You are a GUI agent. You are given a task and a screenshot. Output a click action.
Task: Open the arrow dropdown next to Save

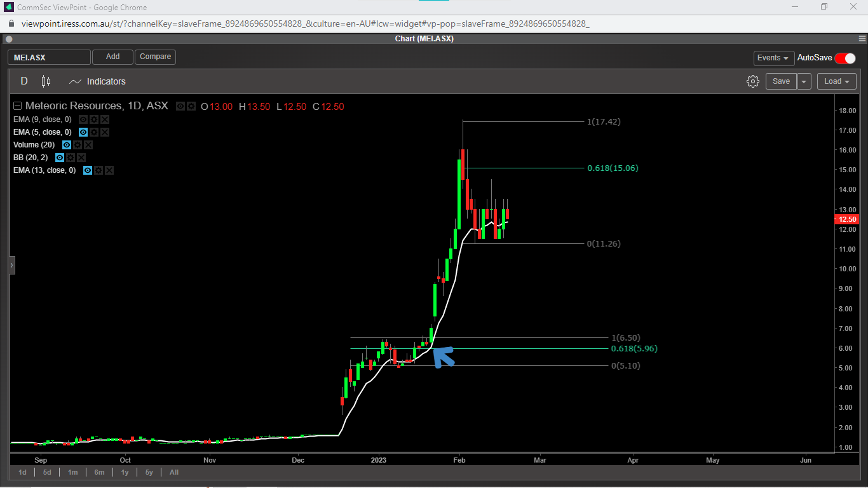(804, 81)
